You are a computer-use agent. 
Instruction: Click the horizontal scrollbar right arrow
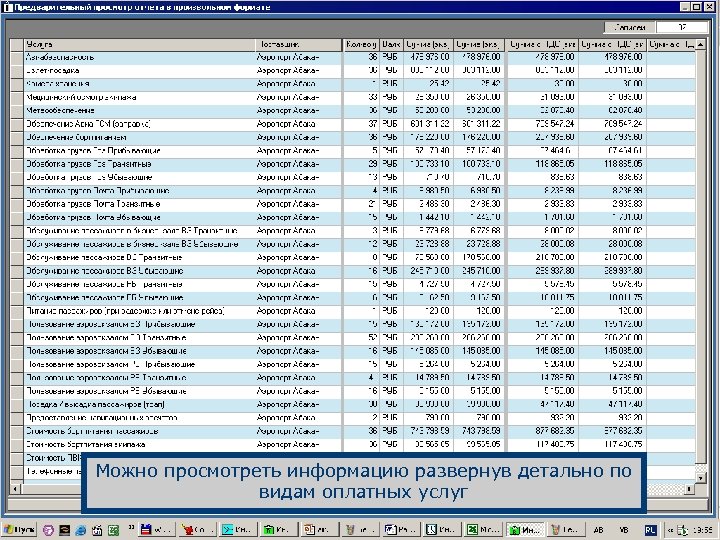point(690,489)
